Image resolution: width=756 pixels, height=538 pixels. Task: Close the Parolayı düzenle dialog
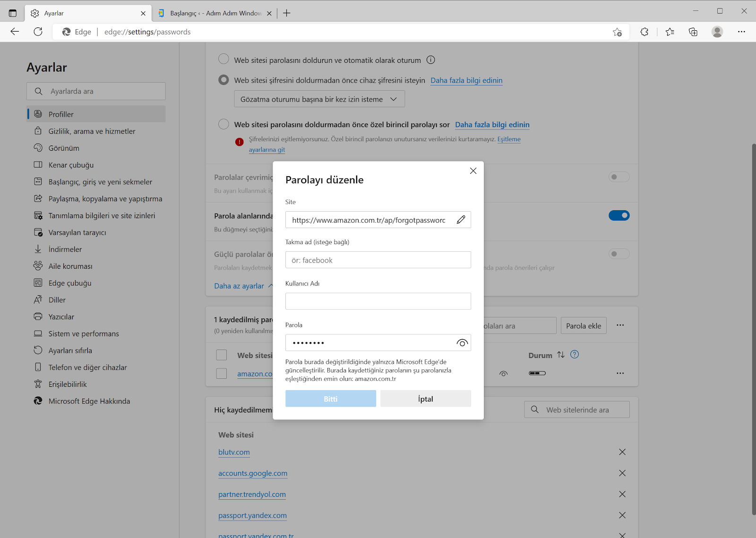[473, 171]
